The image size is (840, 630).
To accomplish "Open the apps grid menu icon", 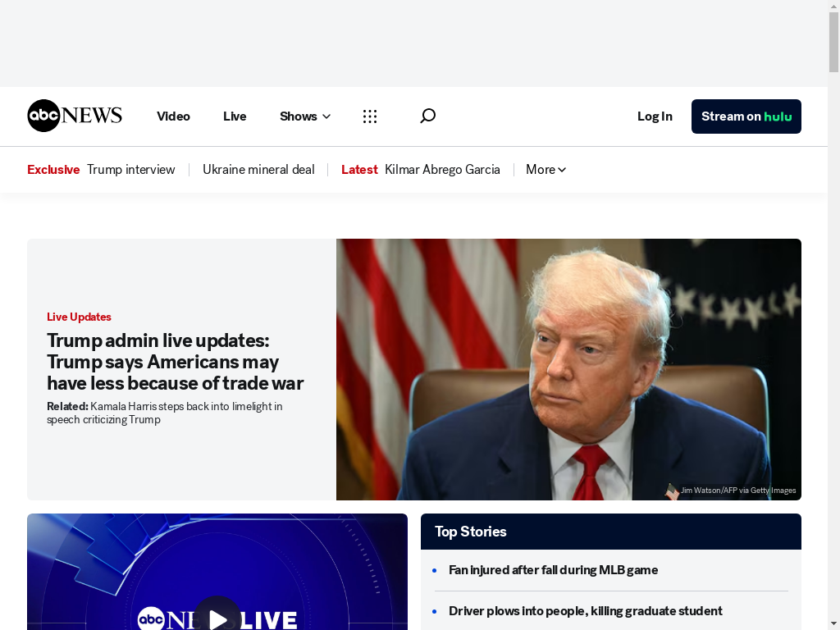I will 370,116.
